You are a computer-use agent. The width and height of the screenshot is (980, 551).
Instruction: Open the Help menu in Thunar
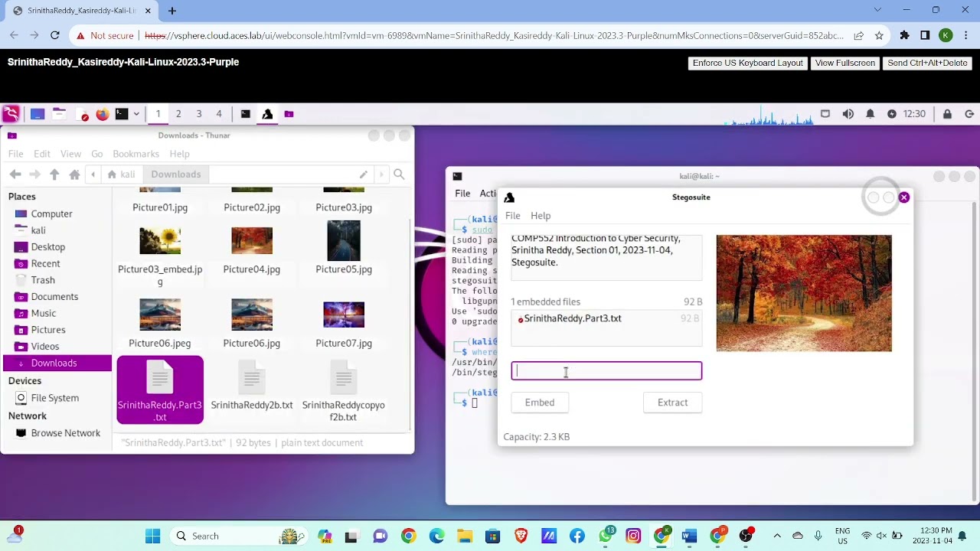click(x=179, y=154)
